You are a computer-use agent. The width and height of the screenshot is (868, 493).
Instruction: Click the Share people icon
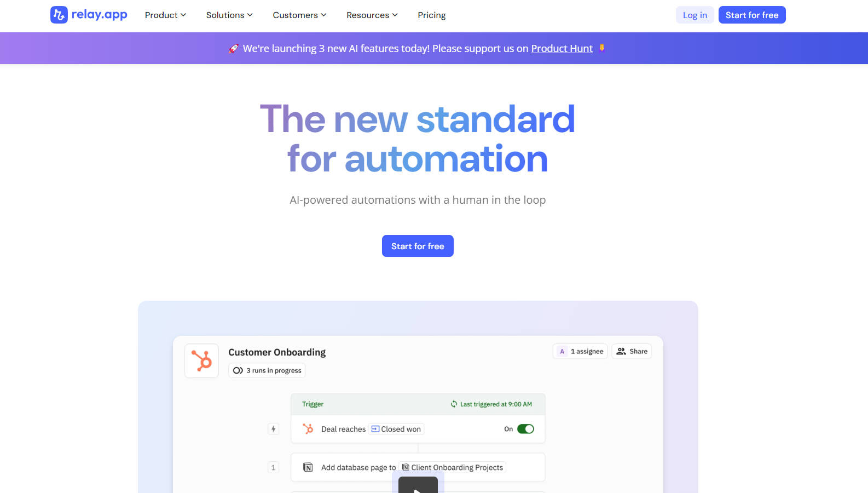pyautogui.click(x=621, y=351)
